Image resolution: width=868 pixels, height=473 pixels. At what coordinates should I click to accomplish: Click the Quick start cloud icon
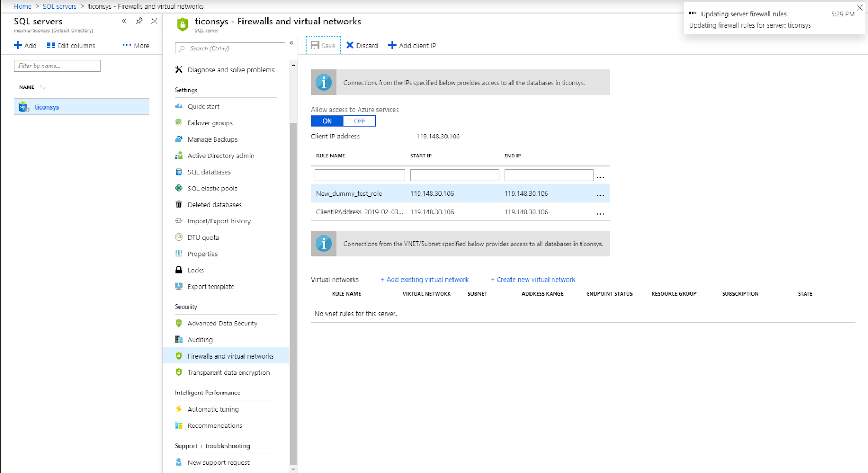(x=178, y=106)
